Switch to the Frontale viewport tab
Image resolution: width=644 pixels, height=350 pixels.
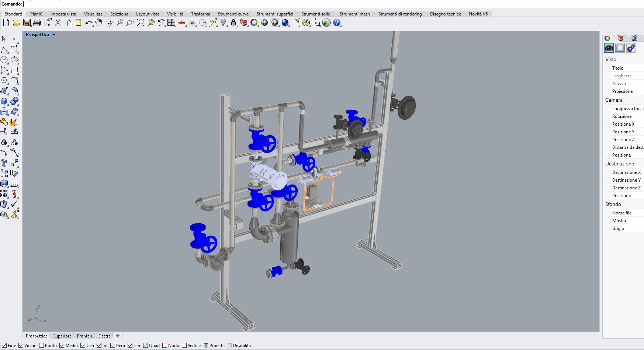point(85,336)
